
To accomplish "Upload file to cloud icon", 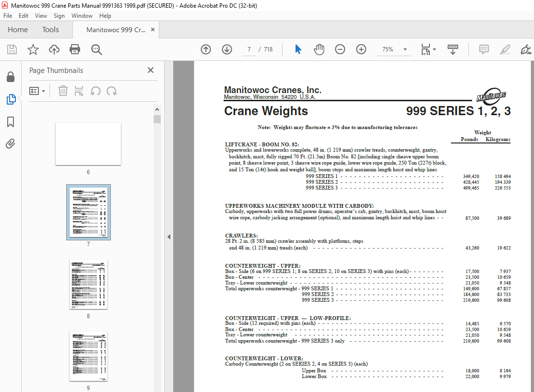I will tap(54, 49).
